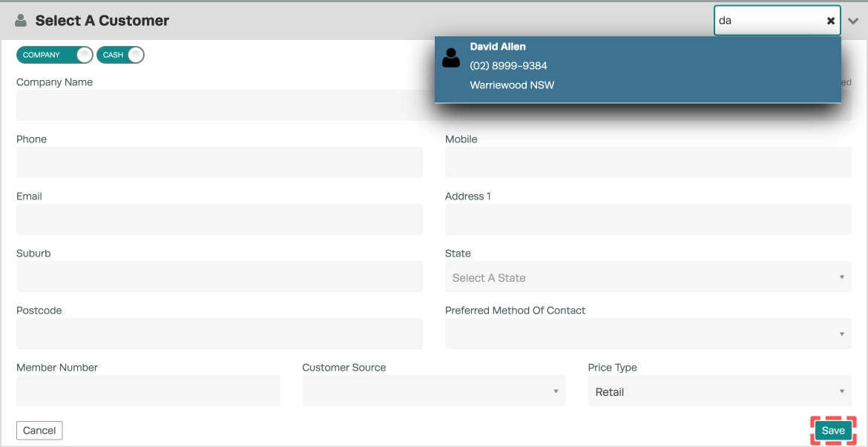Click phone number (02) 8999-9384

[x=508, y=66]
